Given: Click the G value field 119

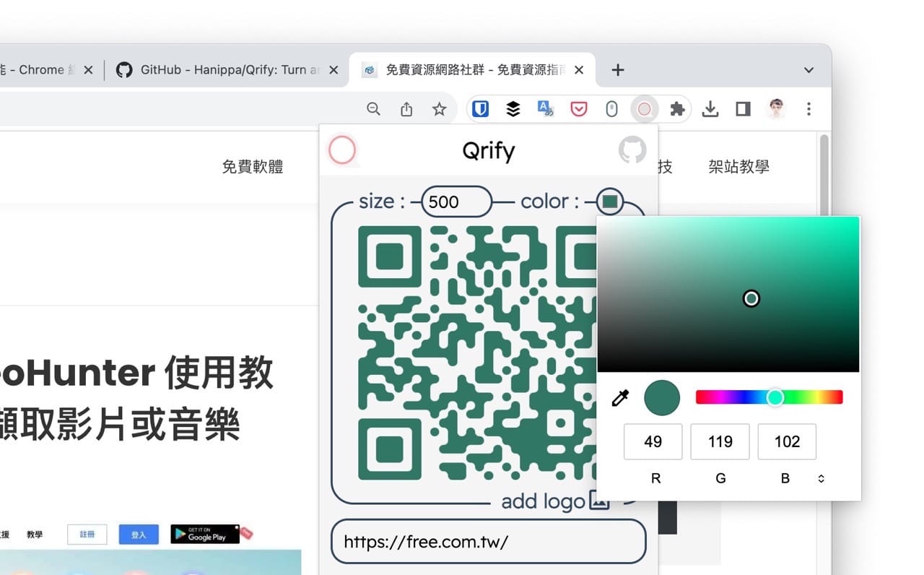Looking at the screenshot, I should coord(720,441).
